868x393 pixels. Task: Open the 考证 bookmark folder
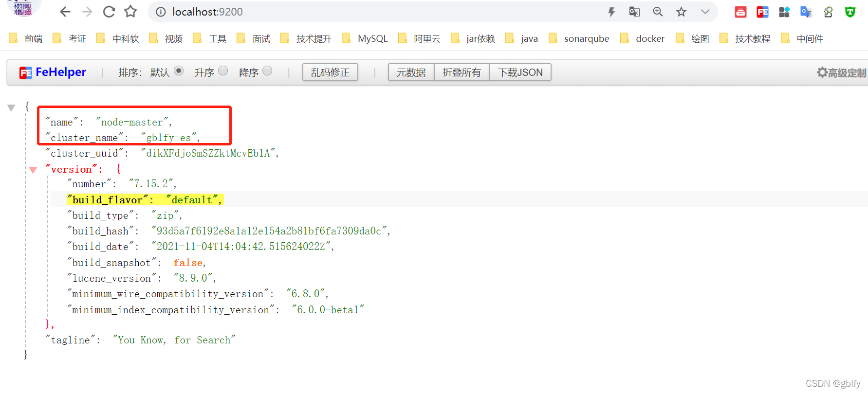pos(70,38)
